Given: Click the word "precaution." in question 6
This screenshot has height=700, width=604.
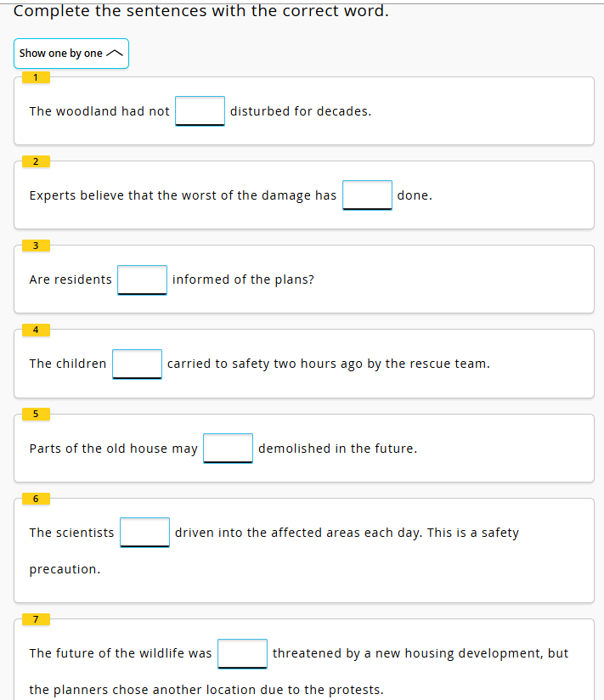Looking at the screenshot, I should point(65,569).
